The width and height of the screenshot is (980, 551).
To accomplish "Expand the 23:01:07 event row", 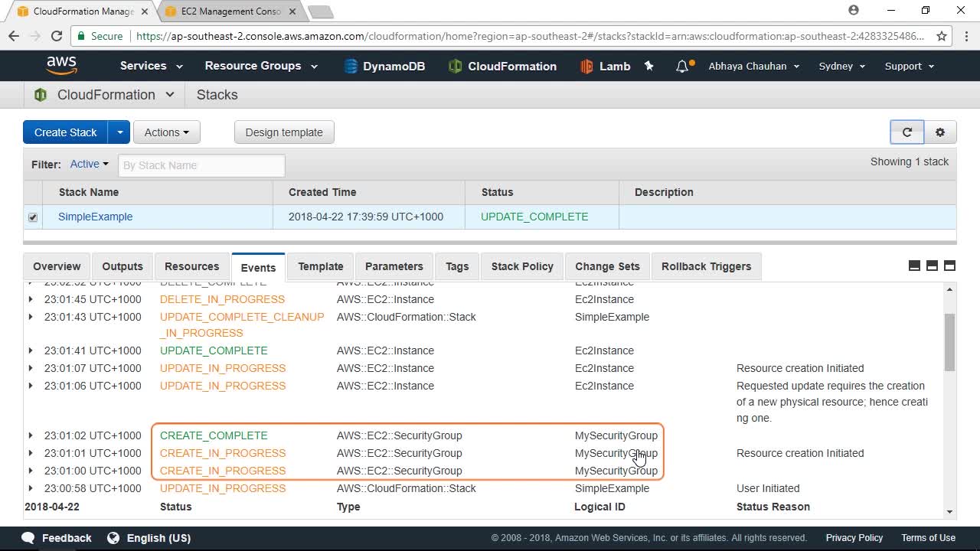I will click(x=31, y=368).
